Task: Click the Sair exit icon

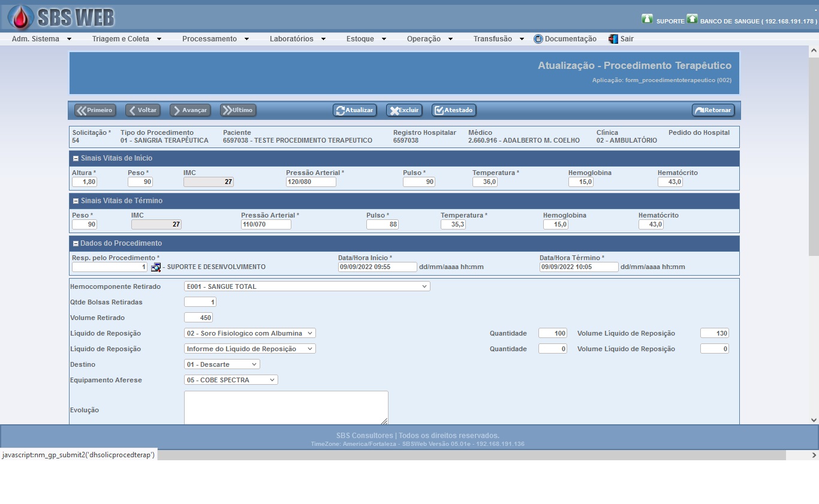Action: click(x=613, y=39)
